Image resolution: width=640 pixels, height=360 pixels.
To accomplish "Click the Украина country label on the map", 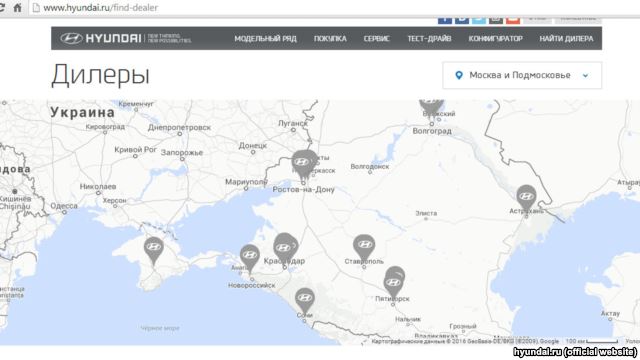I will click(x=82, y=113).
